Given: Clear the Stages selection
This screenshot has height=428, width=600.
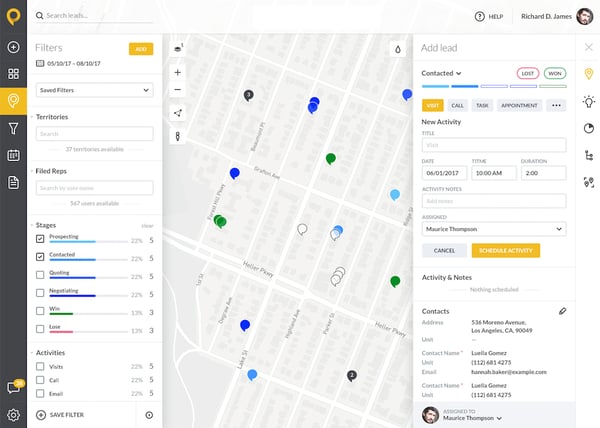Looking at the screenshot, I should (147, 226).
